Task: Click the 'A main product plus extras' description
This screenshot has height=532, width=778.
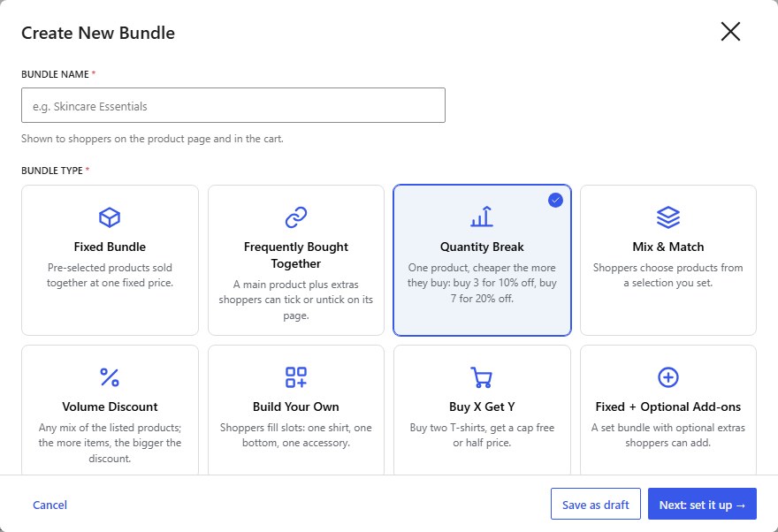Action: (295, 300)
